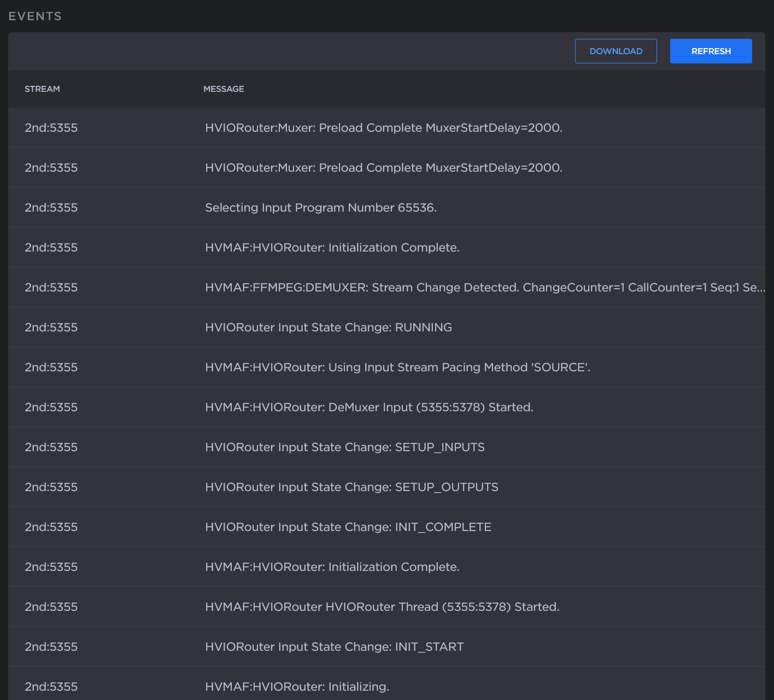Click the DOWNLOAD button
The width and height of the screenshot is (774, 700).
[615, 51]
